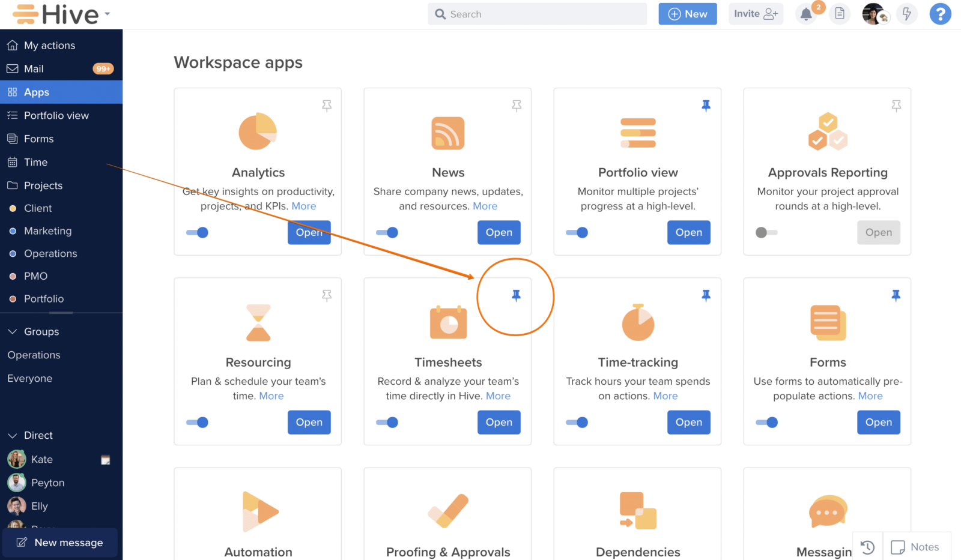Viewport: 961px width, 560px height.
Task: Turn off the Time-tracking toggle
Action: click(x=577, y=423)
